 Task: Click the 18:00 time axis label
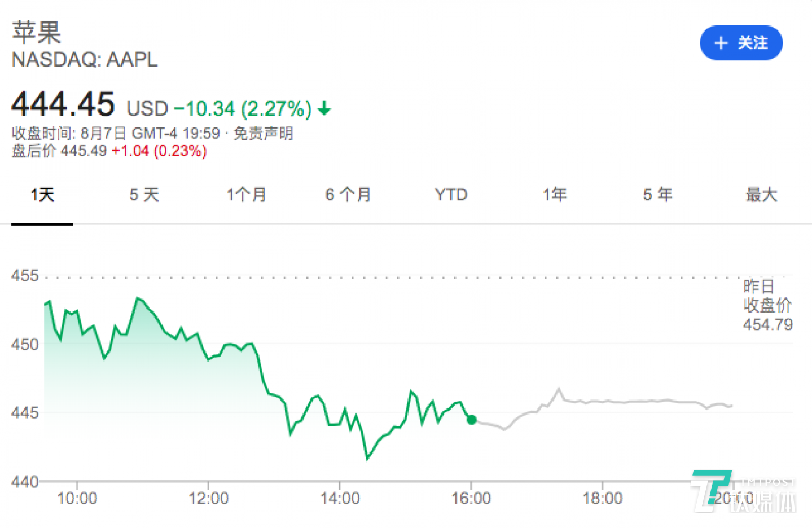(x=602, y=499)
